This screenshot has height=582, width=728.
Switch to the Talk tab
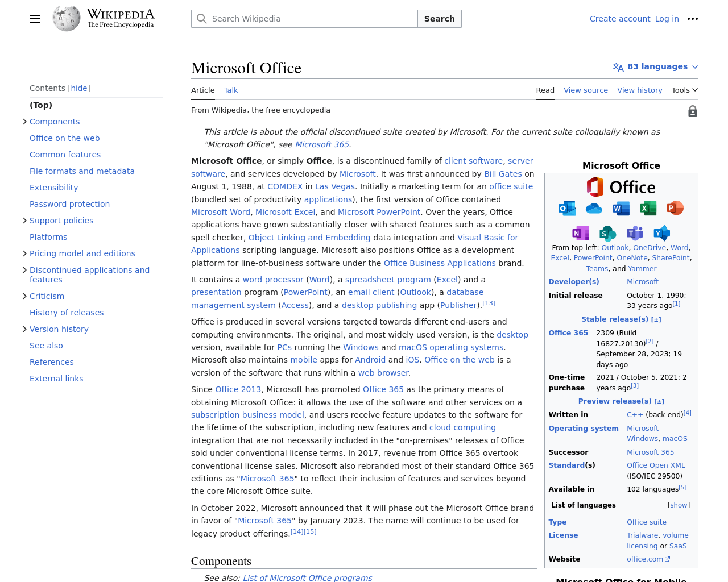pos(231,90)
